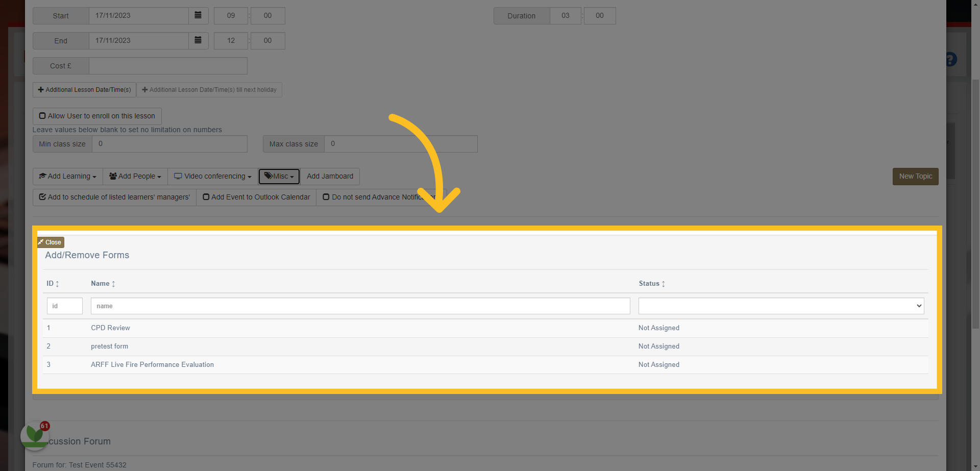Sort the forms table by ID

pos(53,283)
